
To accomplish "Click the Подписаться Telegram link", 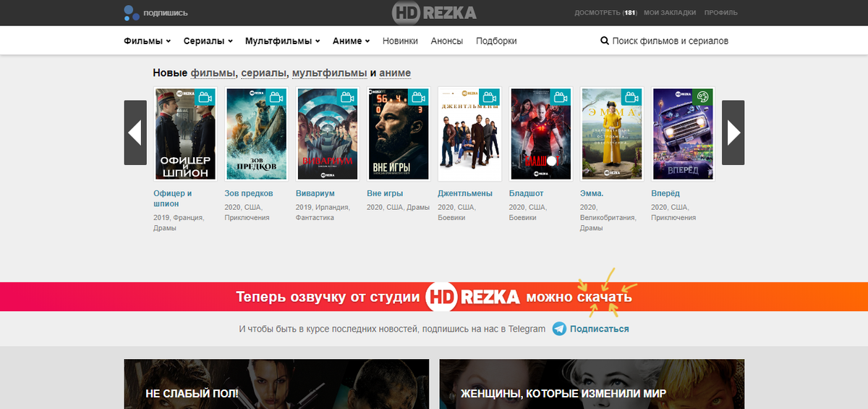I will click(x=599, y=329).
